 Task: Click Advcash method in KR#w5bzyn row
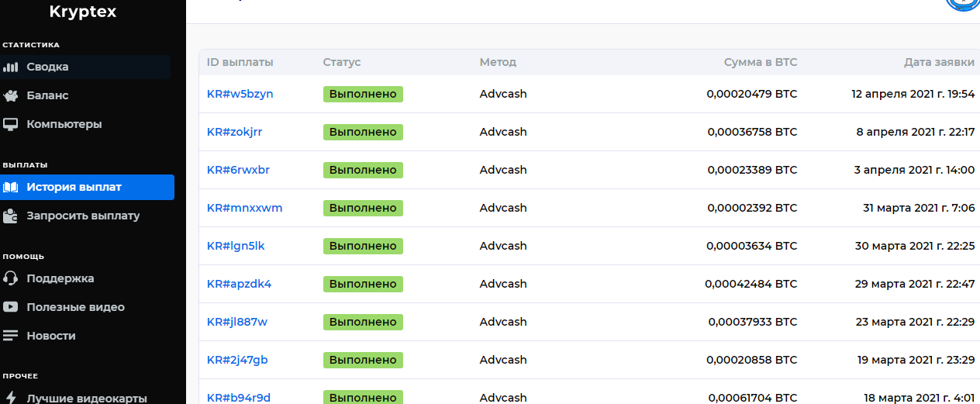(x=503, y=94)
